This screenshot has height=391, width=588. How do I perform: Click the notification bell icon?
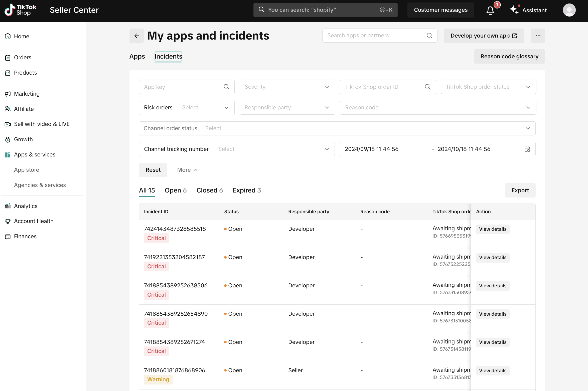[490, 11]
